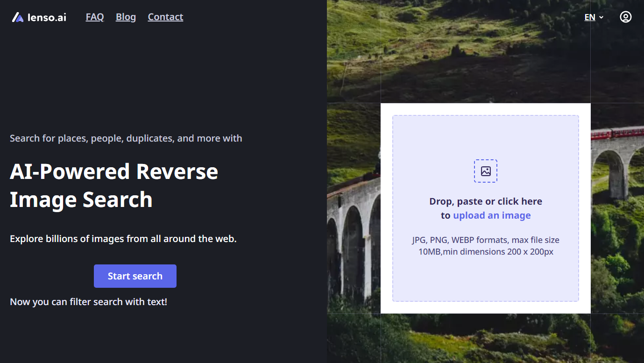Click the lenso.ai logo icon
The image size is (644, 363).
[18, 17]
